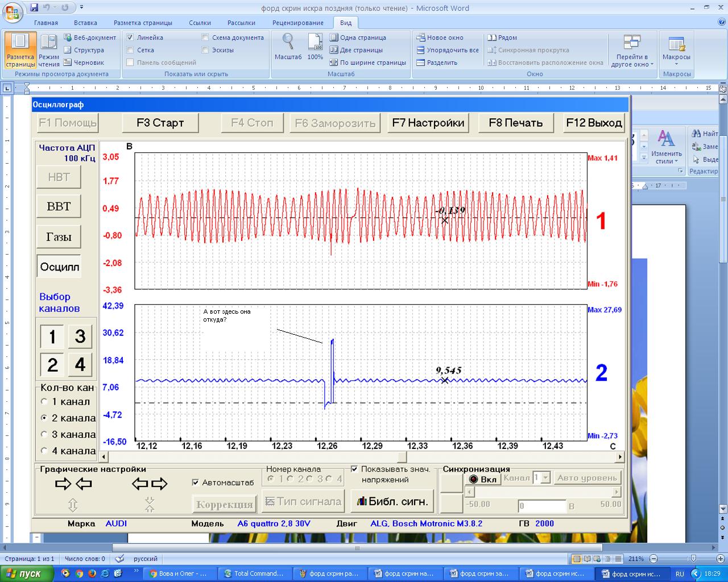Image resolution: width=728 pixels, height=582 pixels.
Task: Toggle the Автомасштаб checkbox
Action: coord(196,483)
